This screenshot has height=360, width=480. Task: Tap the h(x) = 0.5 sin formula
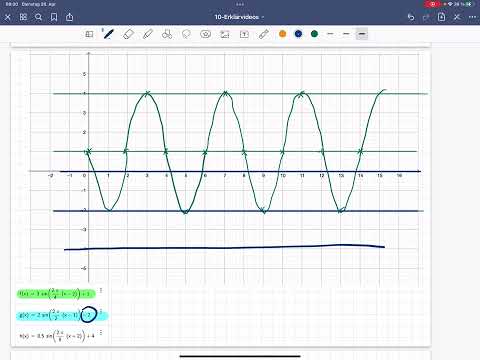[x=57, y=335]
